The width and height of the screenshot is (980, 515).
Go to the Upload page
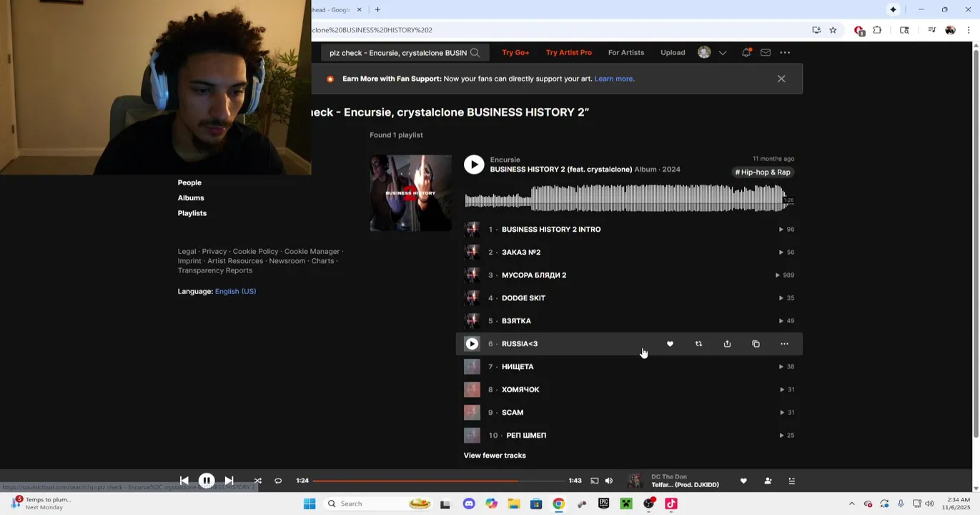[x=673, y=52]
